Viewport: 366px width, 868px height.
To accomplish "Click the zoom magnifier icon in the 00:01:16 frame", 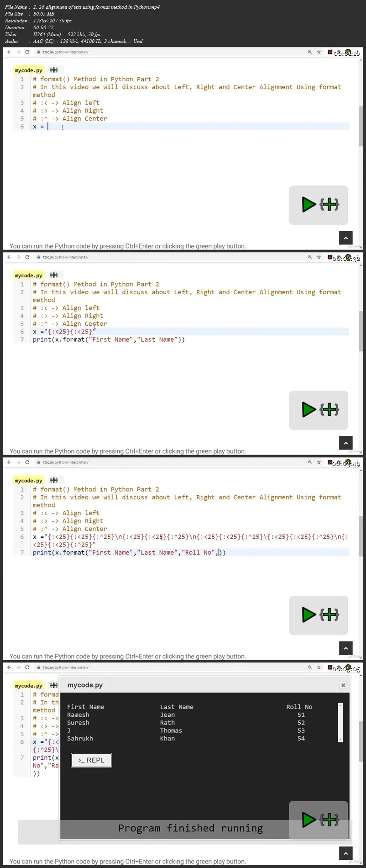I will pos(310,52).
